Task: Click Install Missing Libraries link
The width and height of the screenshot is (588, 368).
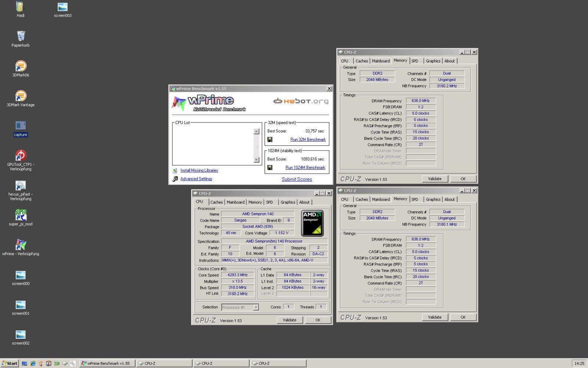Action: (199, 170)
